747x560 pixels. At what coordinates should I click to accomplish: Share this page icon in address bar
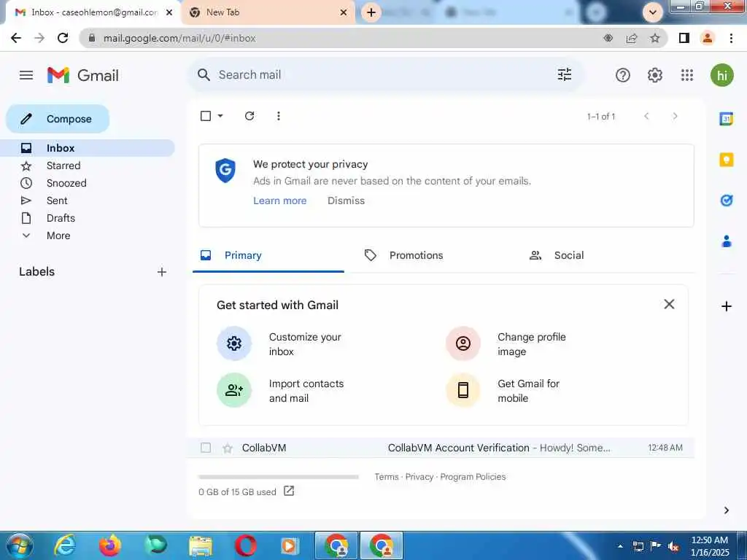[x=632, y=38]
